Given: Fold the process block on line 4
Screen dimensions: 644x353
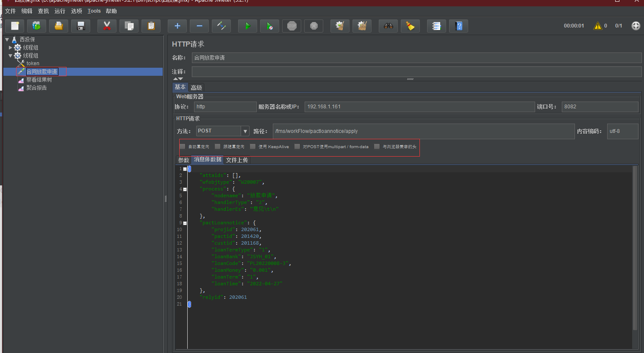Looking at the screenshot, I should [185, 189].
